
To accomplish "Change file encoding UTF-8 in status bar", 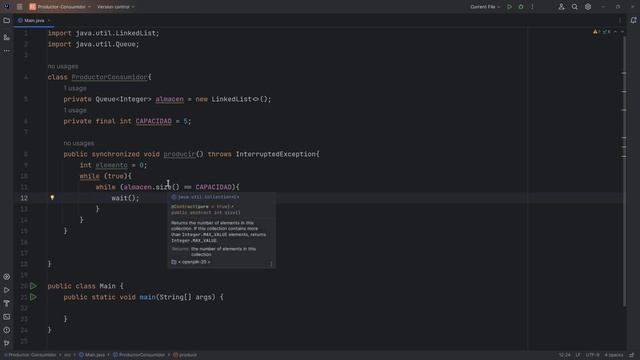I will [x=592, y=355].
